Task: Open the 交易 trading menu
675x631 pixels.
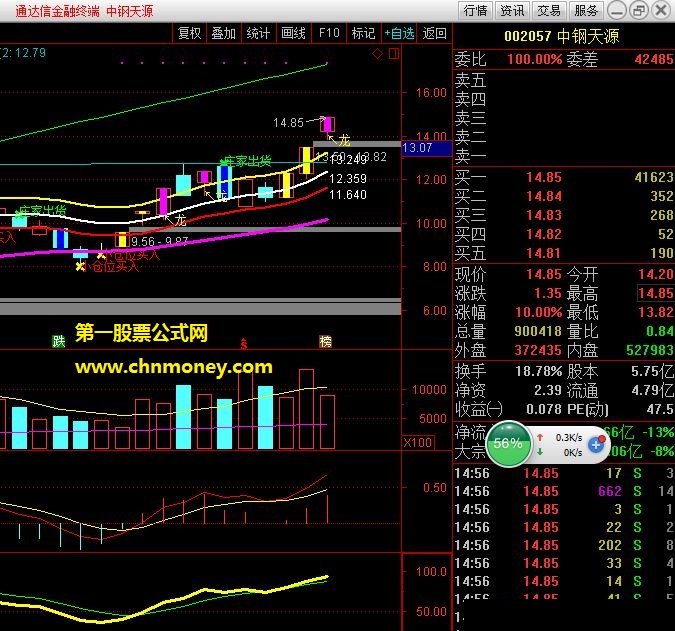Action: (x=549, y=10)
